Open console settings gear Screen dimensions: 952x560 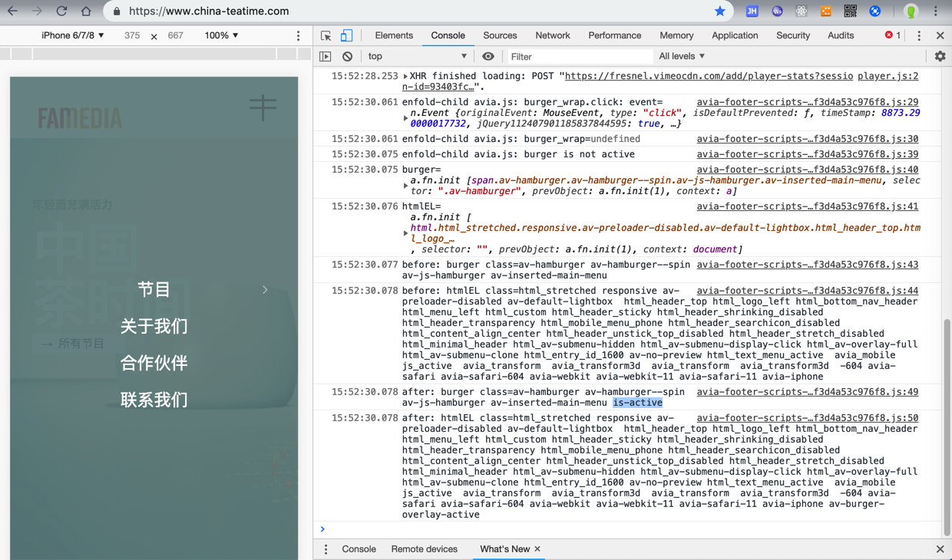coord(940,57)
